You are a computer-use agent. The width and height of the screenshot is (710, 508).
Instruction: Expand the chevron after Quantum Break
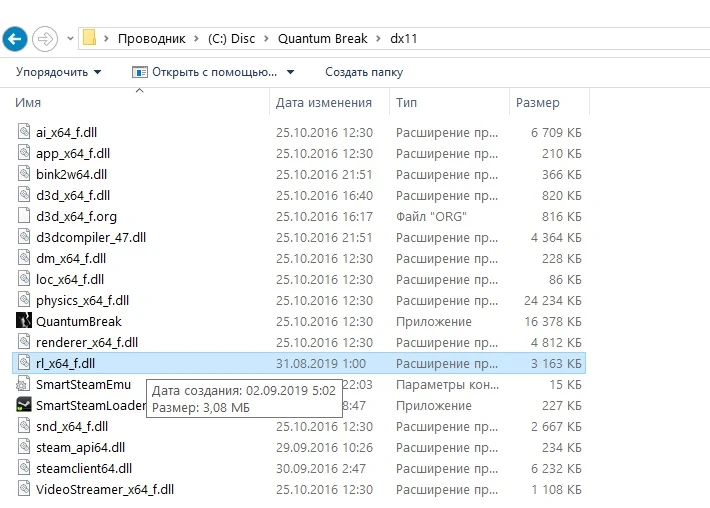tap(378, 39)
